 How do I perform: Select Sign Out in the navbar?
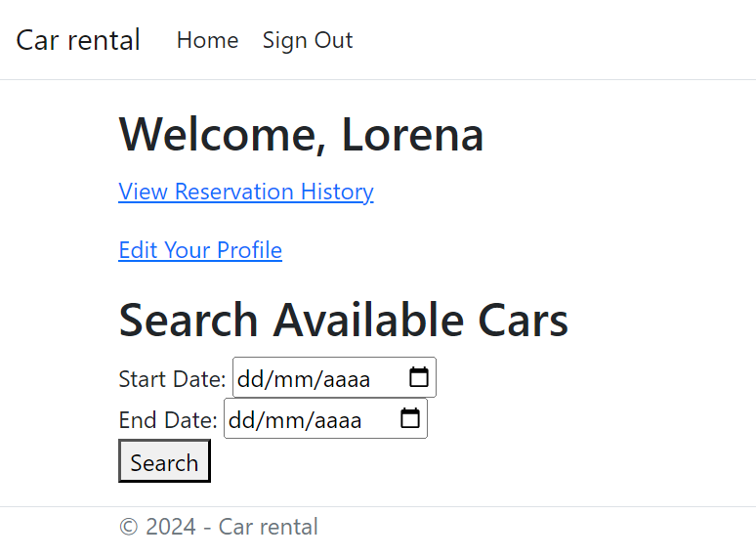308,40
